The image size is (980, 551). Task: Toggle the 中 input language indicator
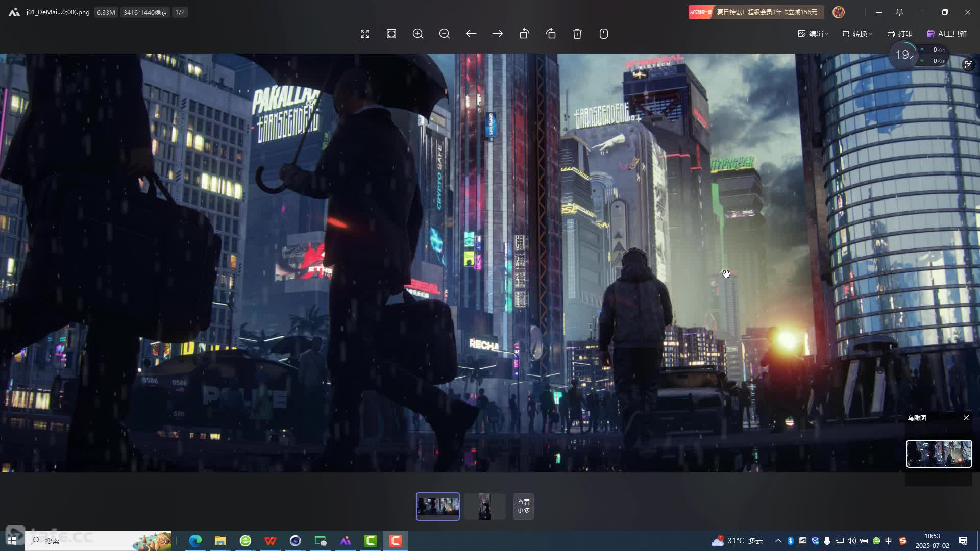click(x=889, y=541)
